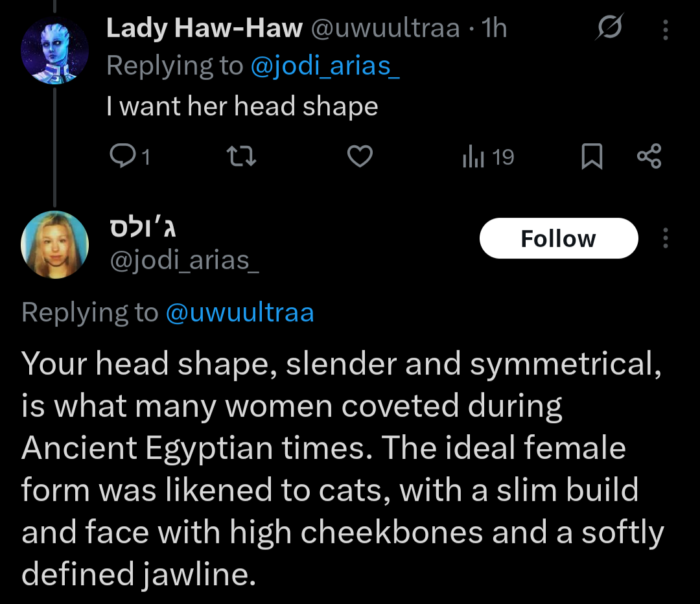This screenshot has height=604, width=700.
Task: Click the Lady Haw-Haw display name
Action: click(x=204, y=29)
